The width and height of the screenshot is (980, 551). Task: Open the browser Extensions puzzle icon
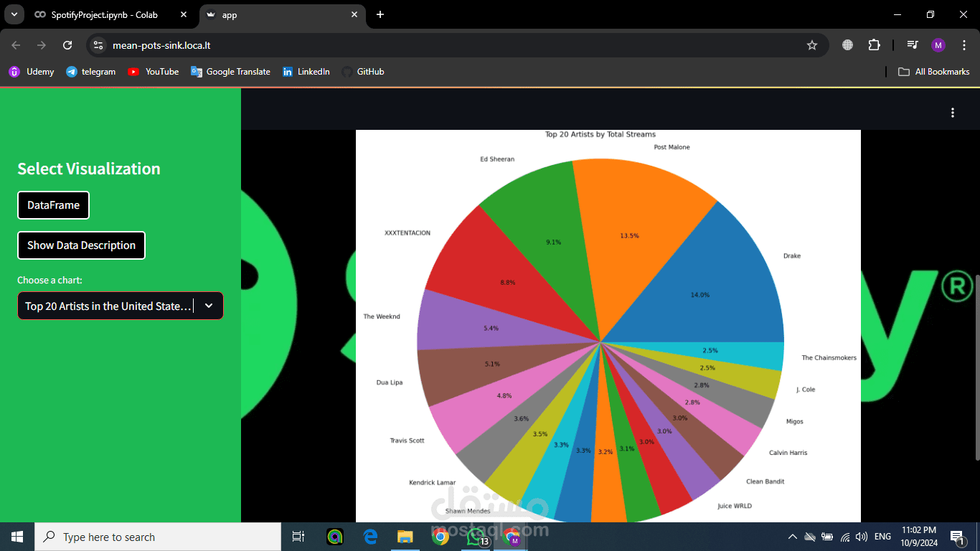pyautogui.click(x=874, y=45)
